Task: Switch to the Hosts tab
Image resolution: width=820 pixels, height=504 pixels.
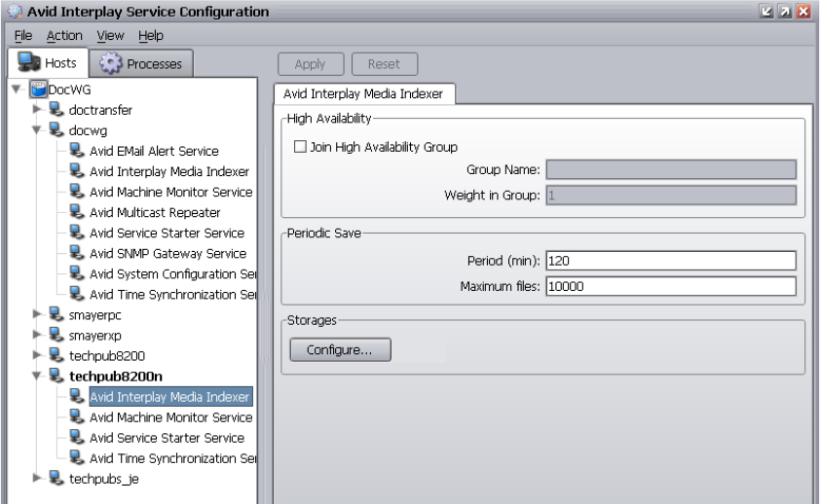Action: (x=48, y=62)
